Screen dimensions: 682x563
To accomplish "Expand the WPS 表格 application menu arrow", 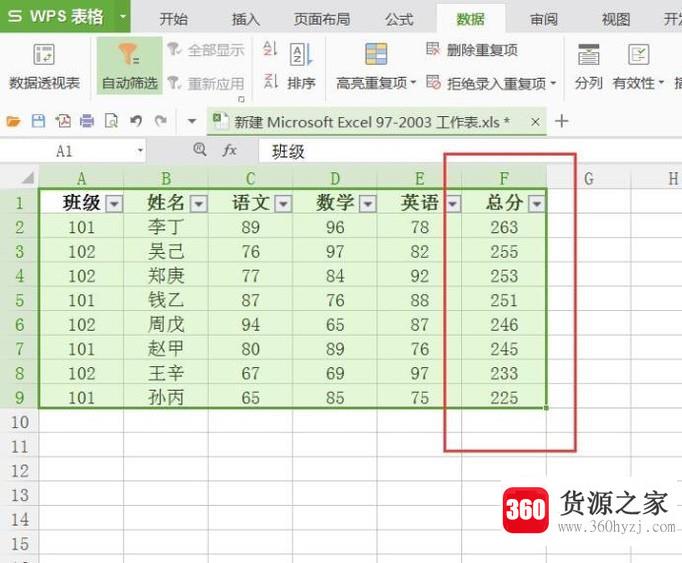I will 123,17.
